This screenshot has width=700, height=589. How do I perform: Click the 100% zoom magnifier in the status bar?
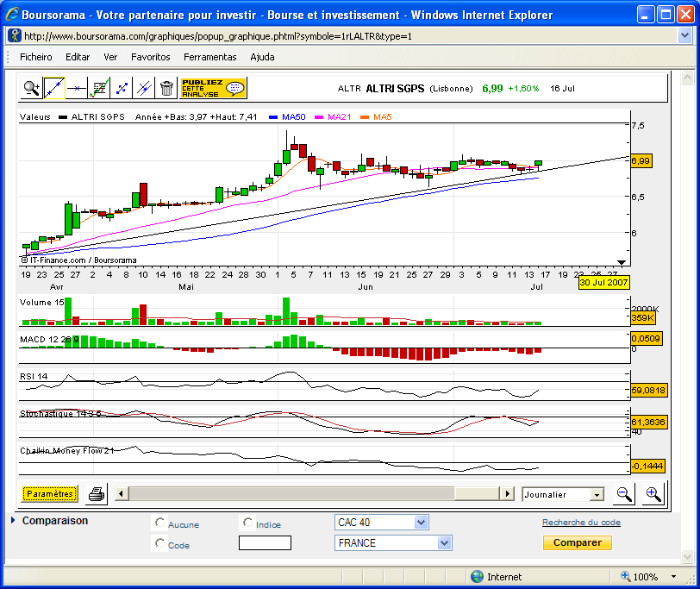(x=626, y=577)
